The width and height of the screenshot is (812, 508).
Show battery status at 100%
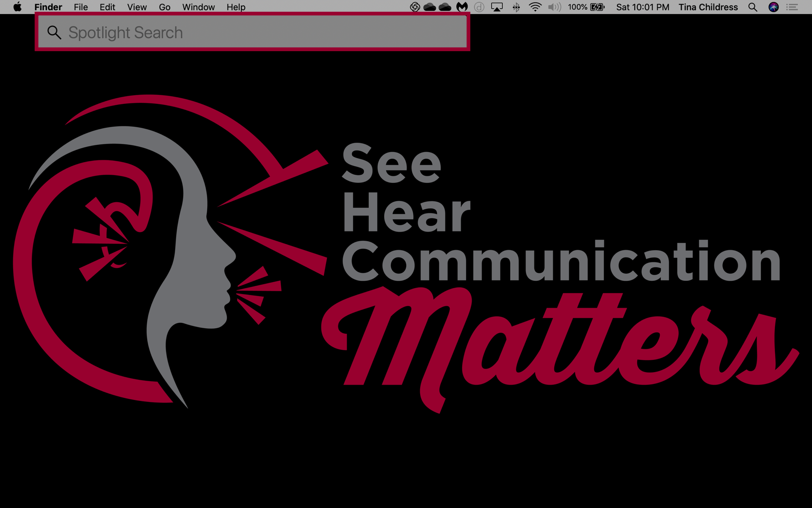click(586, 7)
